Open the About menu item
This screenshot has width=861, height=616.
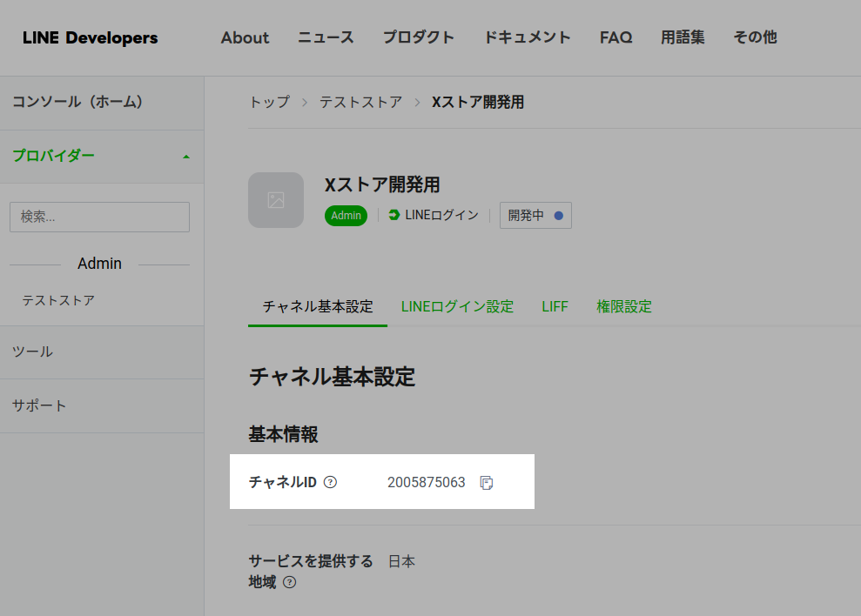(x=245, y=37)
